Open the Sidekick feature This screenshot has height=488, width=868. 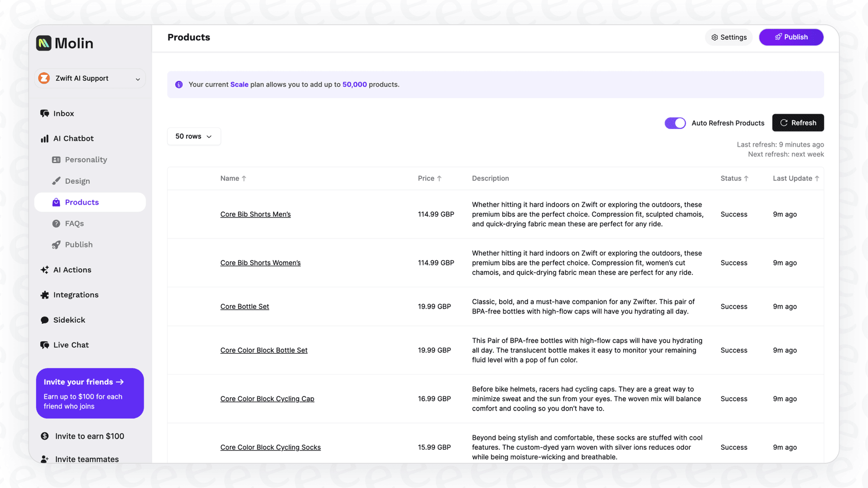69,320
